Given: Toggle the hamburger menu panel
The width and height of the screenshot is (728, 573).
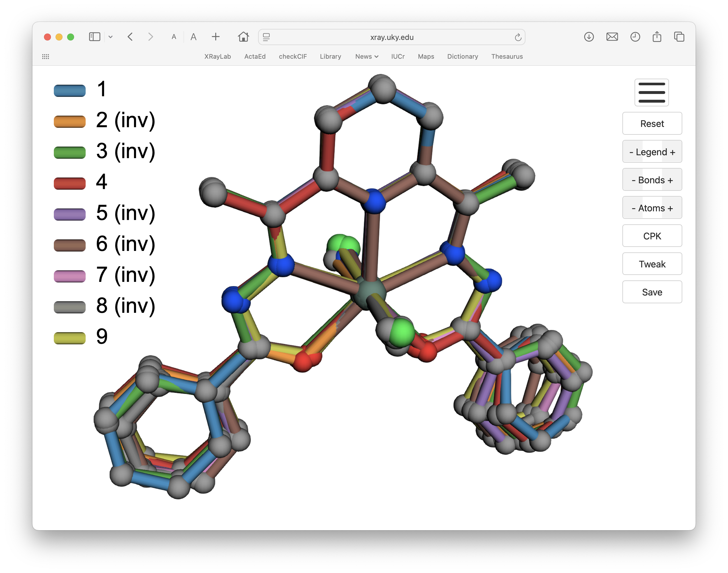Looking at the screenshot, I should (651, 92).
